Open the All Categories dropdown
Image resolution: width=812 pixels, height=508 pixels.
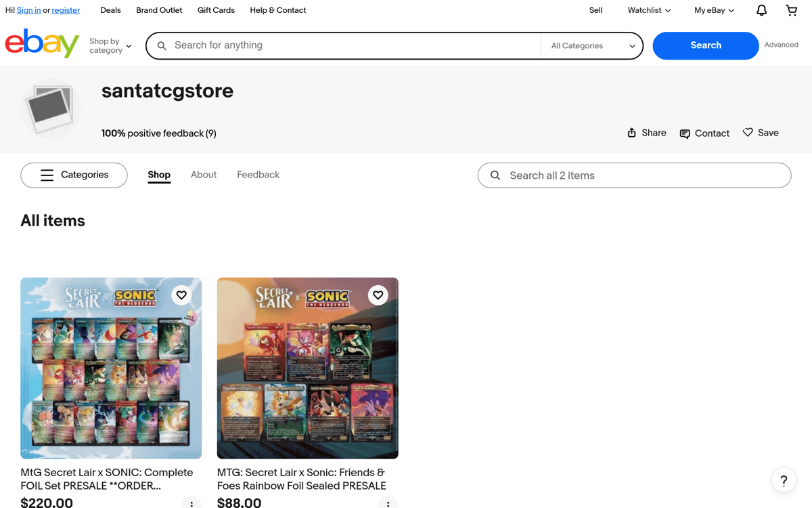pos(592,46)
